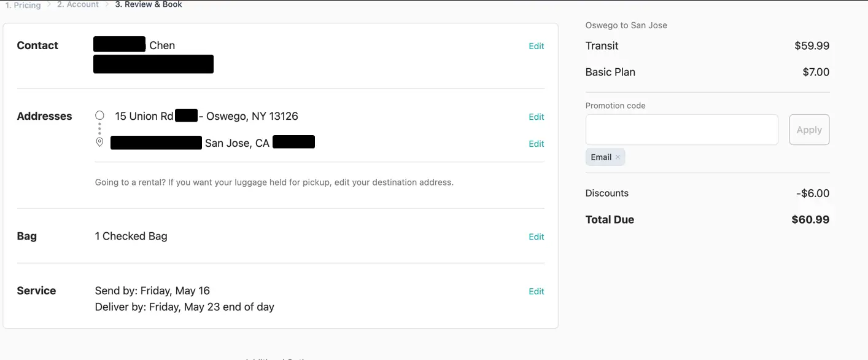
Task: Click the origin circle icon beside Union Rd
Action: 99,115
